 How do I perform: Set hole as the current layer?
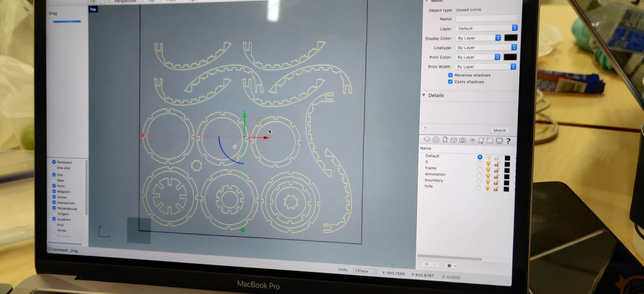(479, 188)
